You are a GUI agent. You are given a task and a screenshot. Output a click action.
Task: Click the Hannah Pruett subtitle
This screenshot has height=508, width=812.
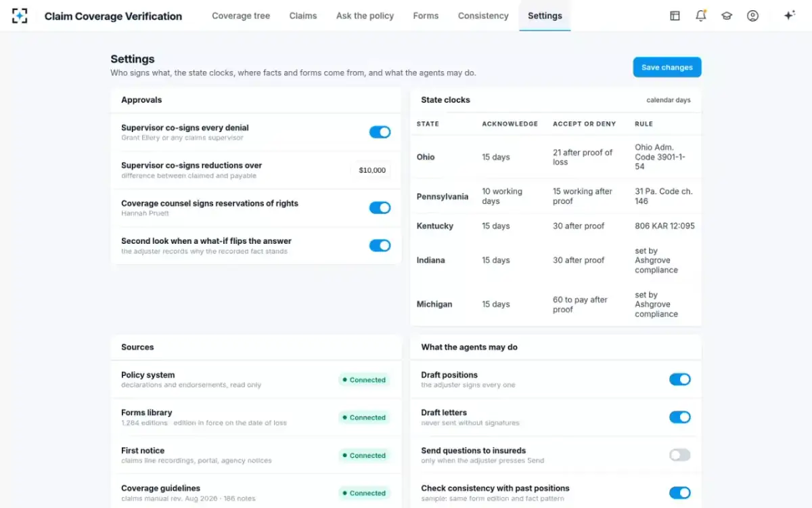(145, 213)
